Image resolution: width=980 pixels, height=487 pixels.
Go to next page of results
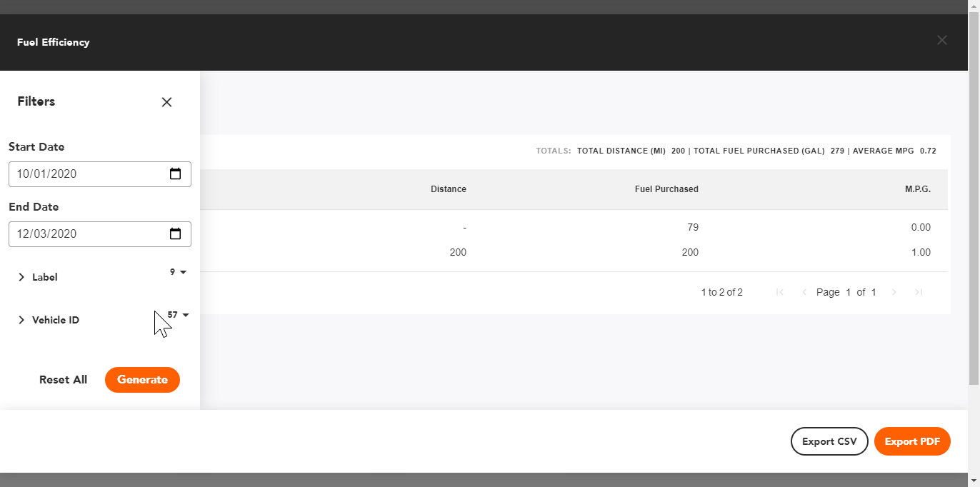pyautogui.click(x=894, y=292)
